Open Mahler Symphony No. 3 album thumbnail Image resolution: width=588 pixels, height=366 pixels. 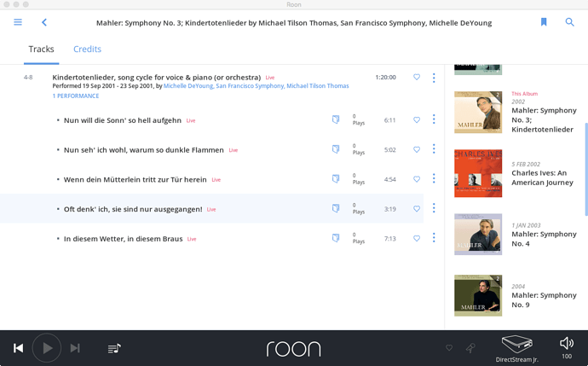[x=478, y=113]
